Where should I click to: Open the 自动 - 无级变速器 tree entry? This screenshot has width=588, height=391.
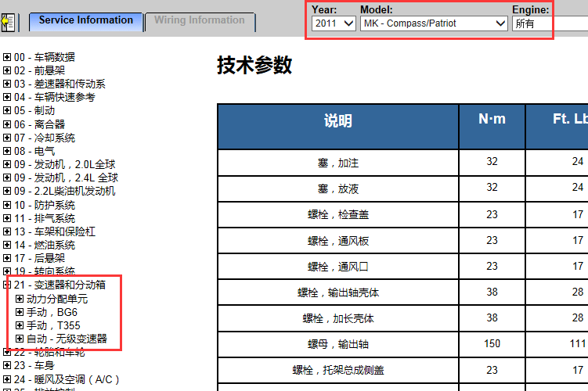click(67, 339)
